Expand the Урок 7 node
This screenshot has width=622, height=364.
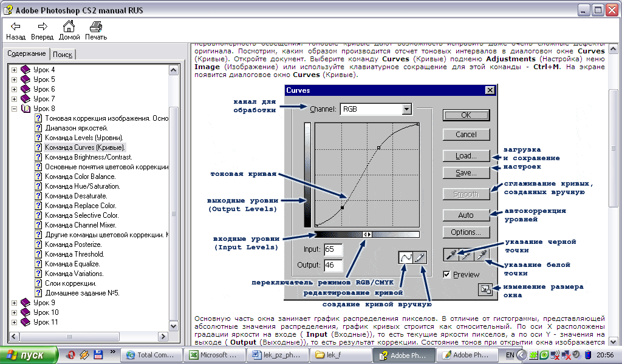point(15,99)
